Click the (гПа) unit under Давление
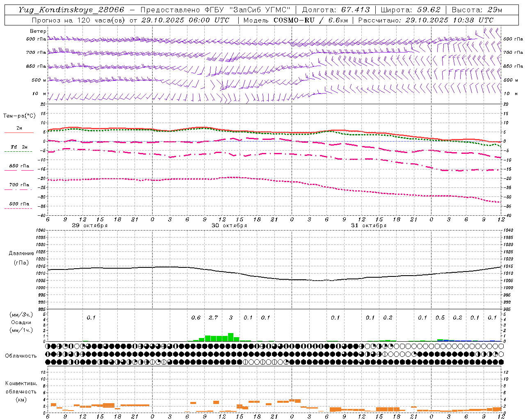Screen dimensions: 525x420 [x=21, y=263]
